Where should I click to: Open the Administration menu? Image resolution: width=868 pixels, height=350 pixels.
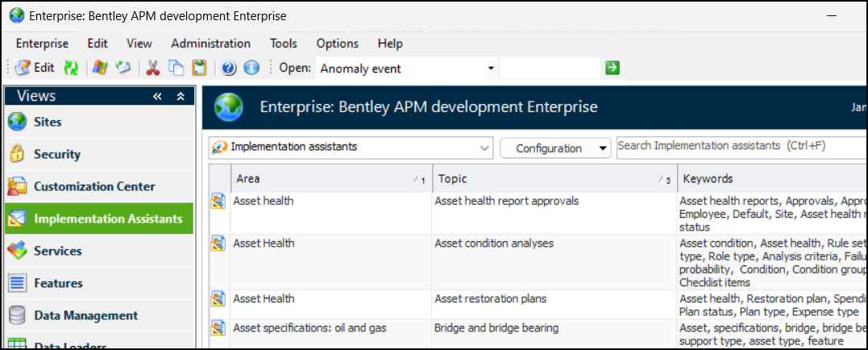click(x=210, y=44)
